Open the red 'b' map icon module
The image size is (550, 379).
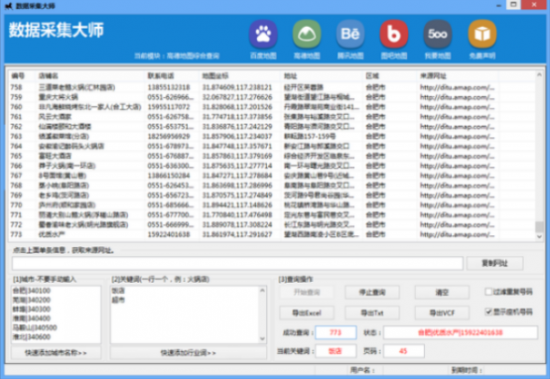click(x=394, y=34)
